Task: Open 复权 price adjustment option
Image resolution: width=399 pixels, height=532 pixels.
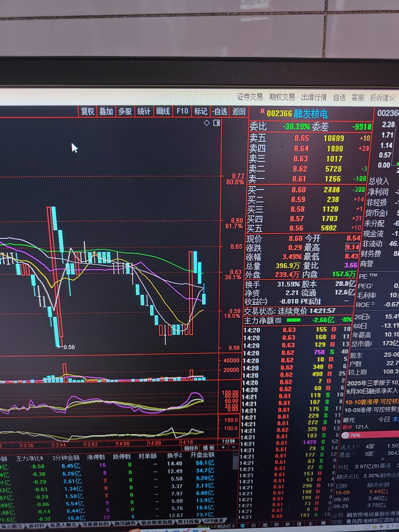Action: (88, 112)
